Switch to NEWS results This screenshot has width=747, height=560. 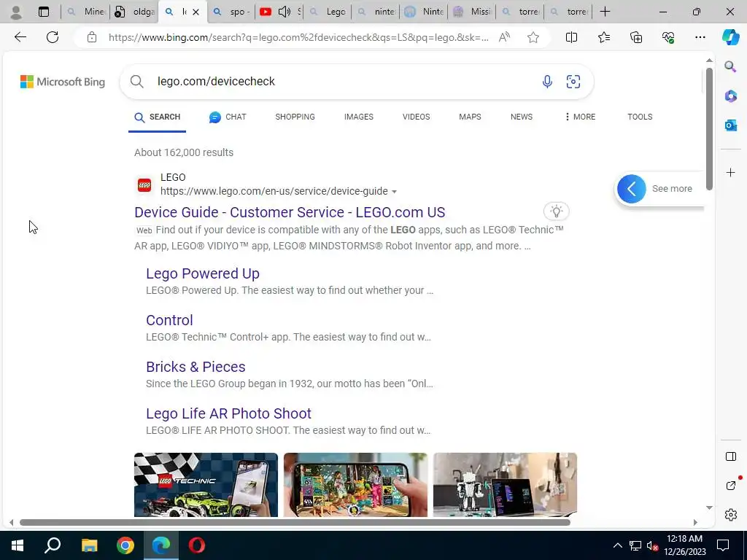click(521, 117)
